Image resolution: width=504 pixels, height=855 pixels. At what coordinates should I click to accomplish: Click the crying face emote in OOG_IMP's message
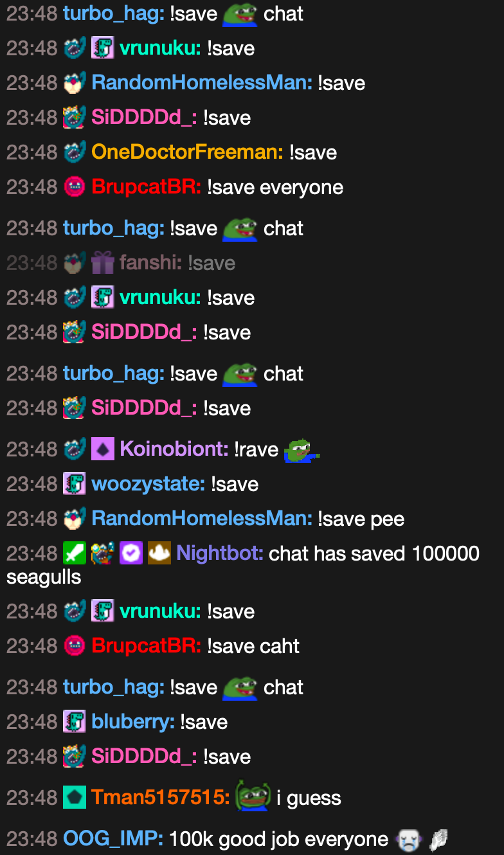pos(409,840)
